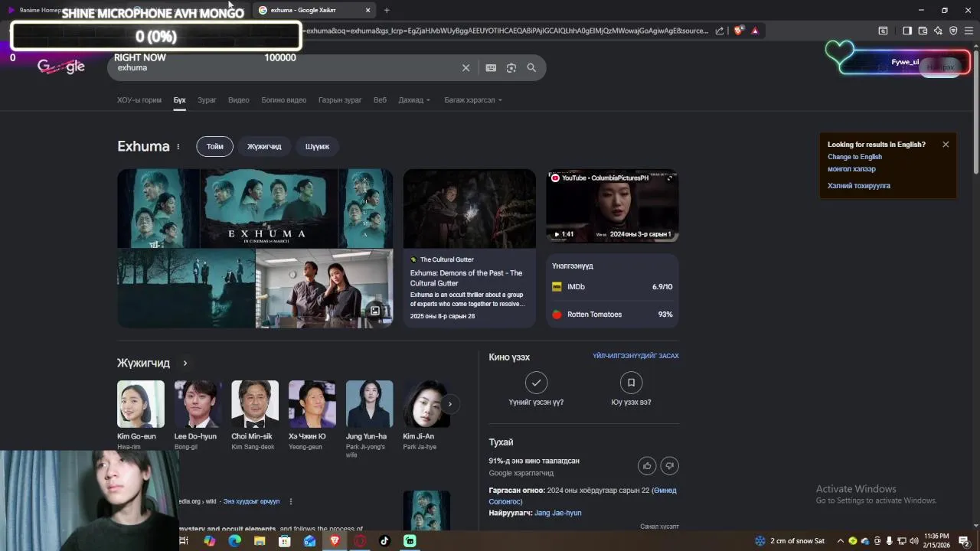Play the ColumbiaPicturesPH YouTube trailer thumbnail
Image resolution: width=980 pixels, height=551 pixels.
612,206
